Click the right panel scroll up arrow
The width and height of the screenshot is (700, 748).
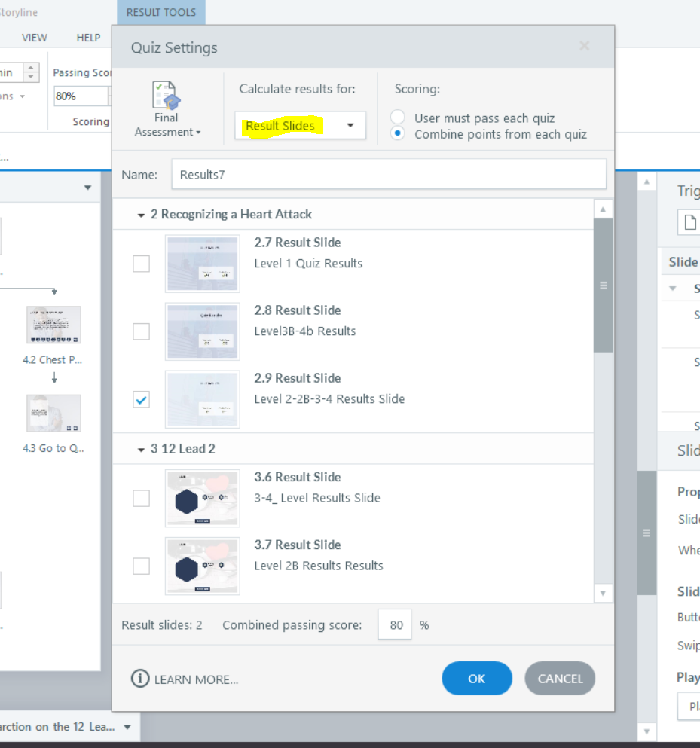pyautogui.click(x=647, y=182)
